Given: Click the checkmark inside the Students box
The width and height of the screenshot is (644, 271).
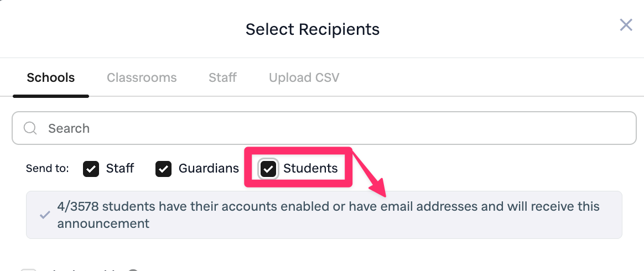Looking at the screenshot, I should [x=268, y=169].
